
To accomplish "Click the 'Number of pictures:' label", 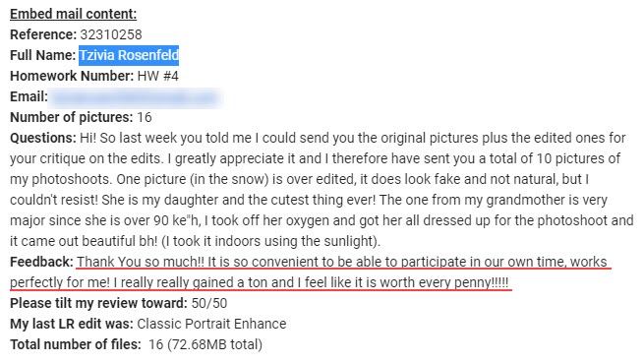I will tap(72, 118).
